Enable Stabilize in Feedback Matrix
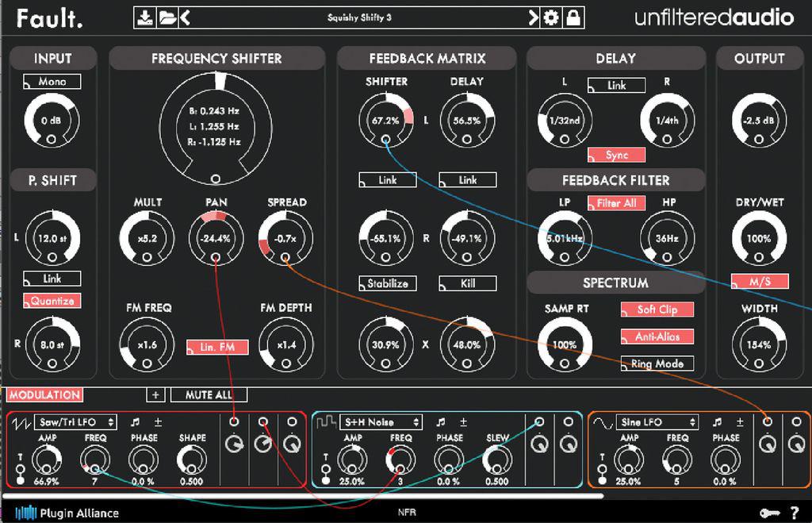This screenshot has width=812, height=523. [x=387, y=283]
